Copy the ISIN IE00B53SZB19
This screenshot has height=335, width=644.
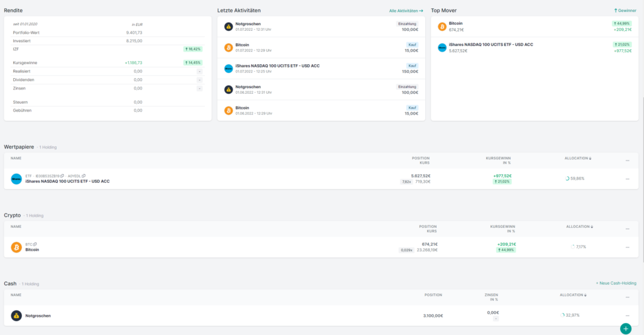pos(62,176)
